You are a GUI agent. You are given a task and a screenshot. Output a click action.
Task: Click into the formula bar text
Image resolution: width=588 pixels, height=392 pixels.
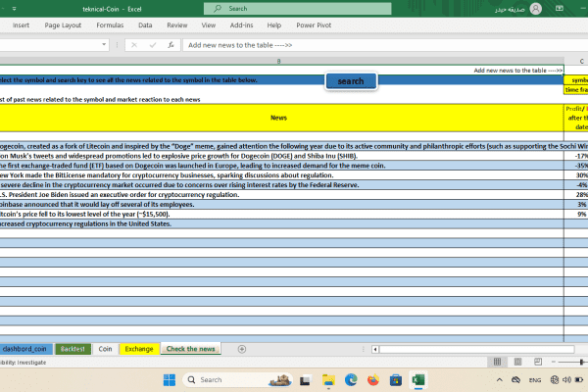tap(385, 45)
